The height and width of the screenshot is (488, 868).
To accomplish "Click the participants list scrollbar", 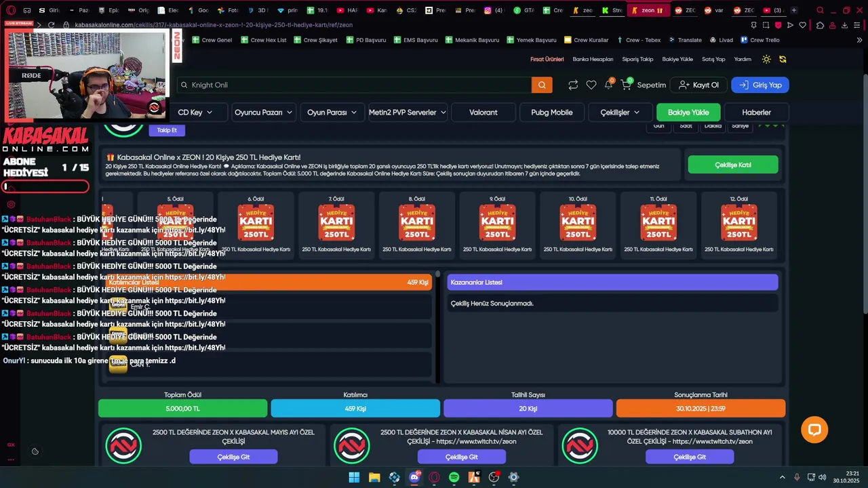I will point(437,327).
